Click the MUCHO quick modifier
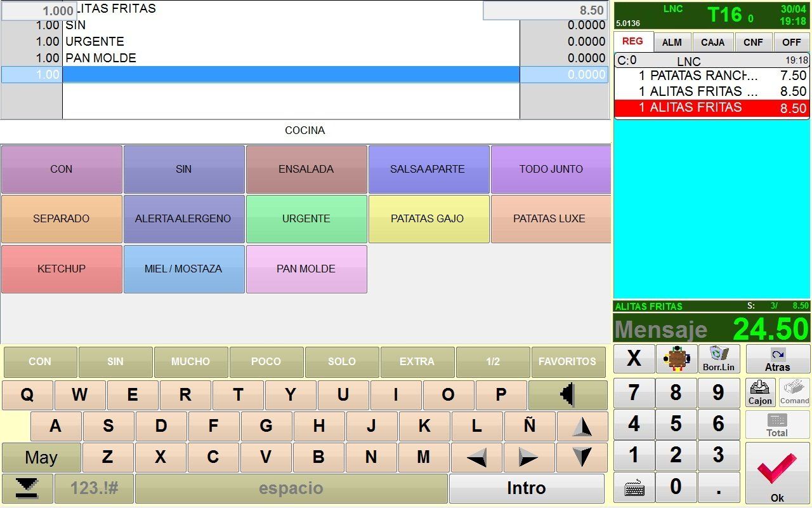Image resolution: width=812 pixels, height=508 pixels. tap(190, 362)
